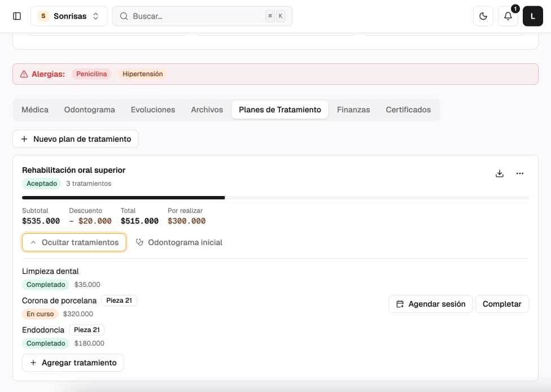Go to the Evoluciones tab
This screenshot has height=392, width=551.
coord(153,110)
